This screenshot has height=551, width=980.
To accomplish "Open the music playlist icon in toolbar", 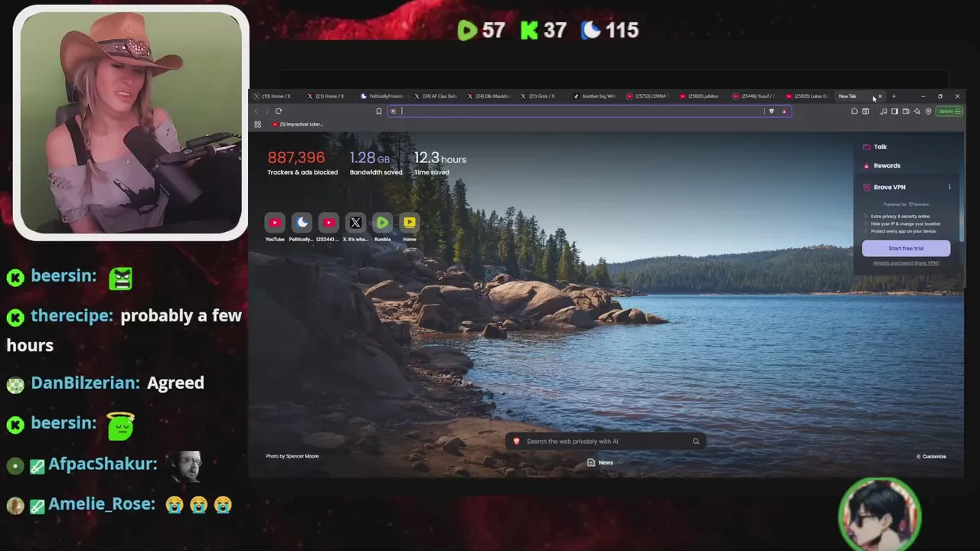I will click(884, 111).
